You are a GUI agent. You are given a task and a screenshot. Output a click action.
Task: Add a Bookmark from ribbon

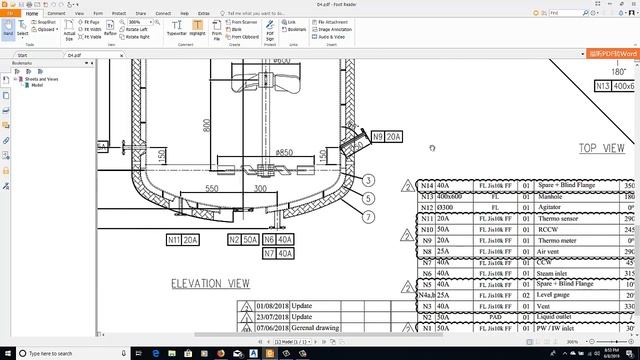point(294,29)
